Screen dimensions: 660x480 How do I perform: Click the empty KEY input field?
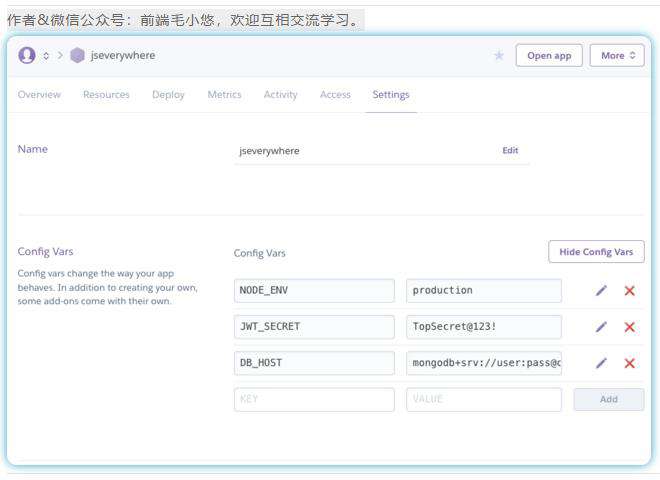coord(314,399)
